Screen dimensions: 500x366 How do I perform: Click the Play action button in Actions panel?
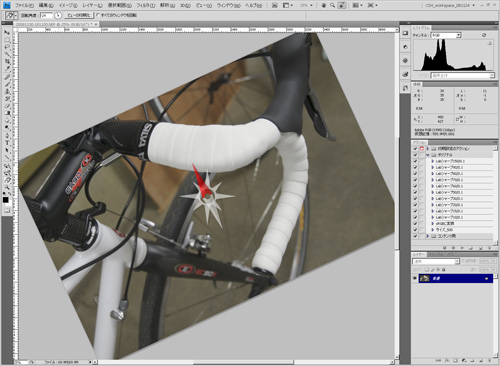(x=462, y=248)
